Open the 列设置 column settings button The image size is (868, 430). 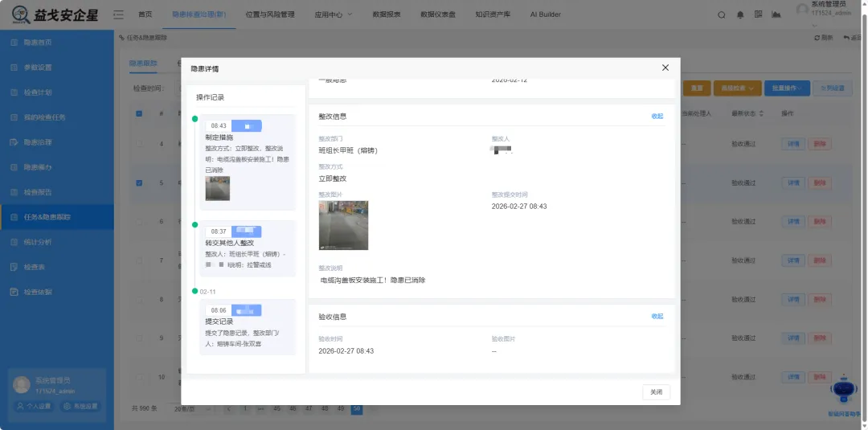(833, 88)
